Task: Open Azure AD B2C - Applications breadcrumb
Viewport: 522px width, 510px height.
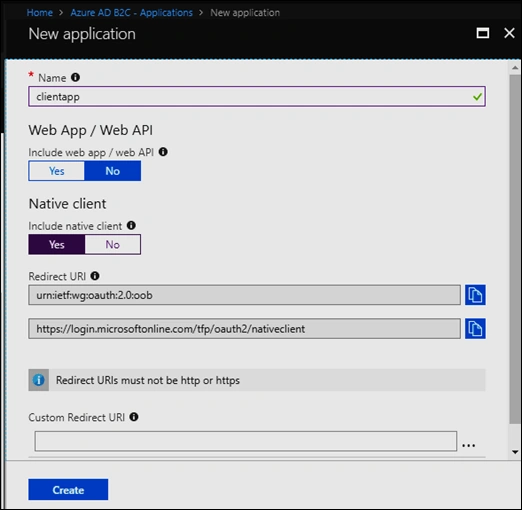Action: (x=132, y=13)
